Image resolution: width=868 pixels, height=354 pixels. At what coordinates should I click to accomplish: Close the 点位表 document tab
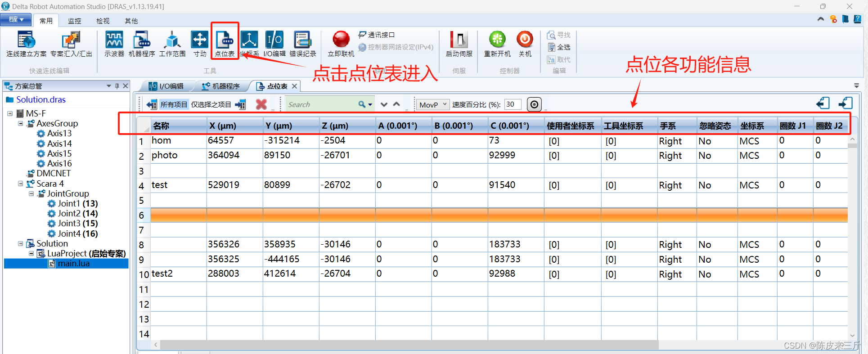click(x=294, y=86)
